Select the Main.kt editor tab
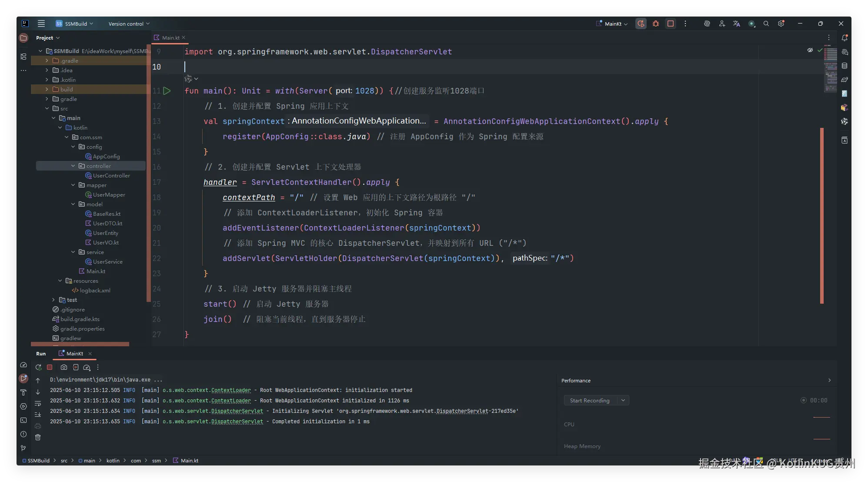 pyautogui.click(x=170, y=38)
